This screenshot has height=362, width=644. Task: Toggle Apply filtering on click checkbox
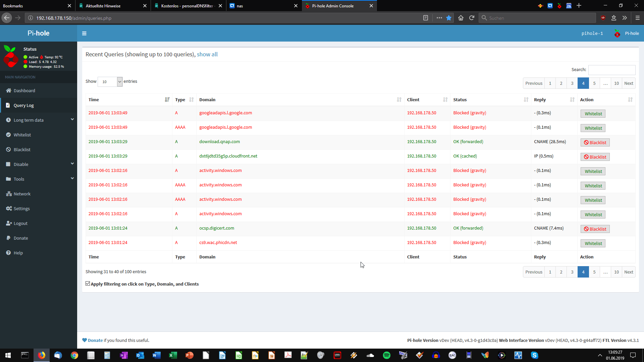point(88,284)
